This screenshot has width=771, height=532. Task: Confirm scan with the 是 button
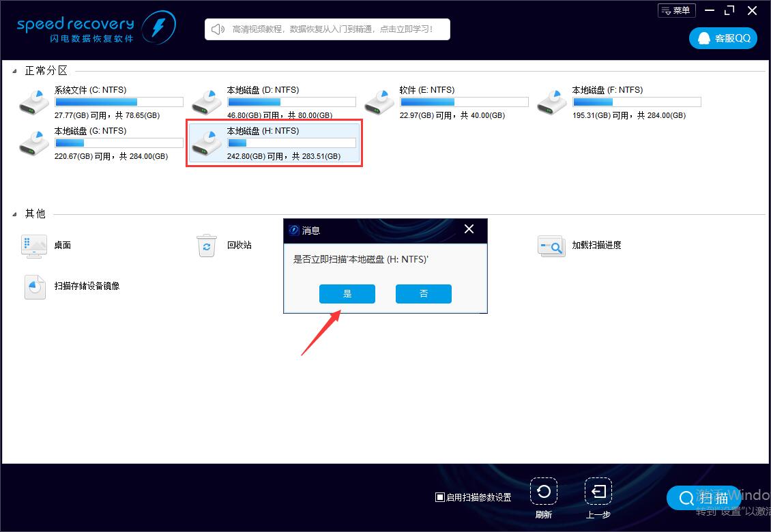click(347, 293)
